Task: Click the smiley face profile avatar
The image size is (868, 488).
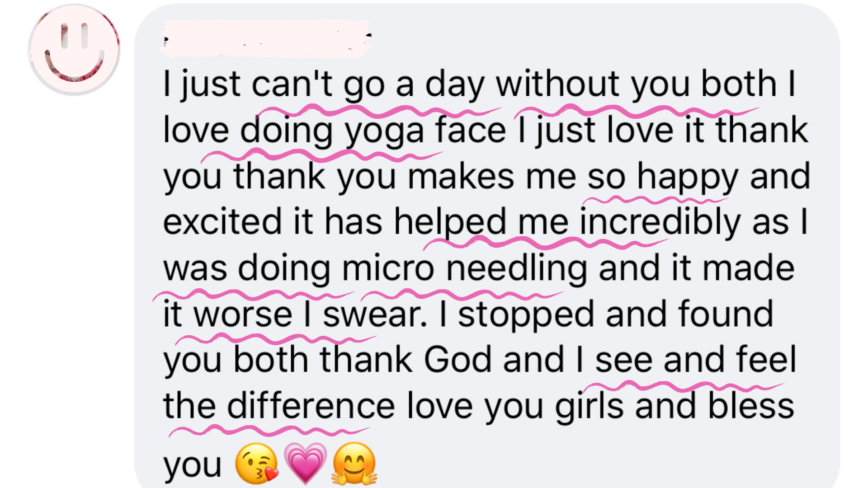Action: [75, 50]
